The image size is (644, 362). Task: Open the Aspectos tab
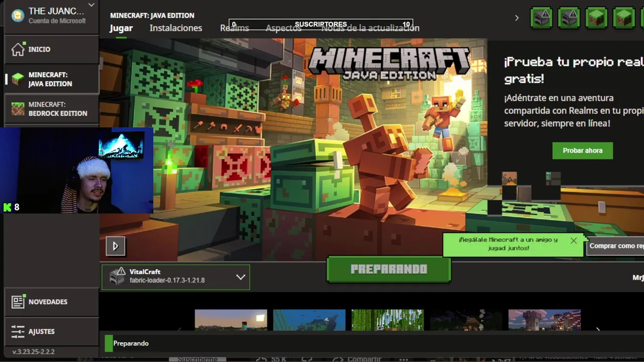pos(283,28)
